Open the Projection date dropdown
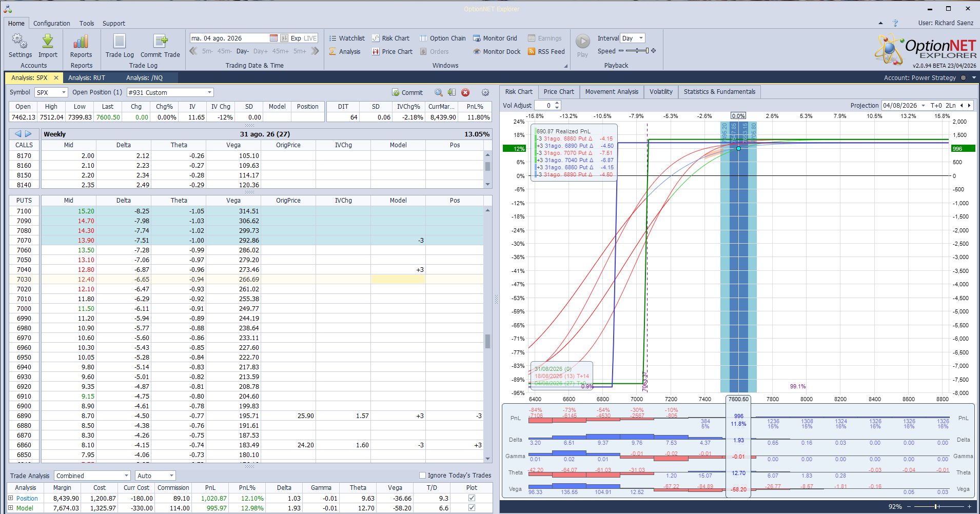Viewport: 980px width, 514px height. coord(924,105)
